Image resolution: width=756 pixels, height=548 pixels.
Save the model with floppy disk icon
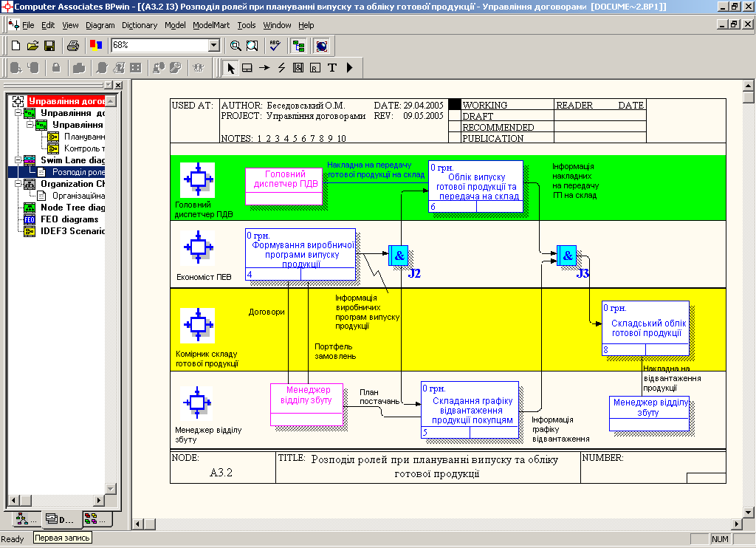coord(49,46)
